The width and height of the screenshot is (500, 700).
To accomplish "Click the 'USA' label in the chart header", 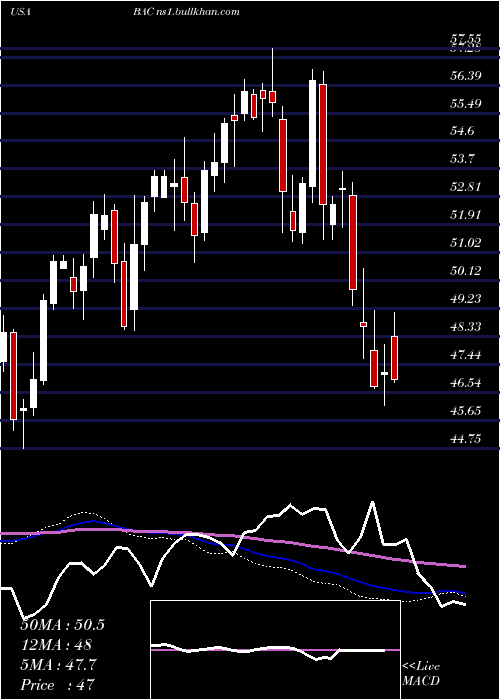I will [20, 12].
